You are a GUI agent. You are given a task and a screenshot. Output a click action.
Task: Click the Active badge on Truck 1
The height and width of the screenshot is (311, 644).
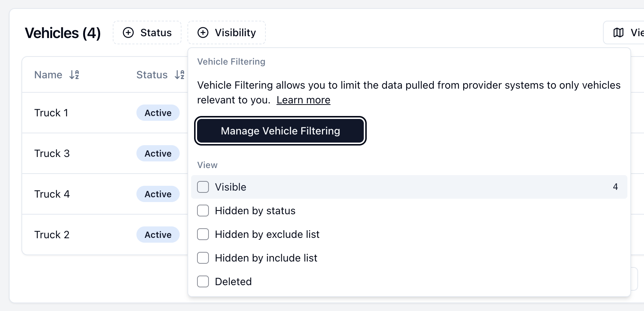coord(158,113)
